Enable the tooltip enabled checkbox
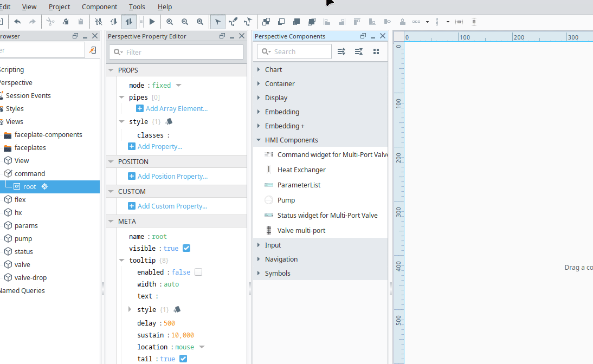 [198, 272]
